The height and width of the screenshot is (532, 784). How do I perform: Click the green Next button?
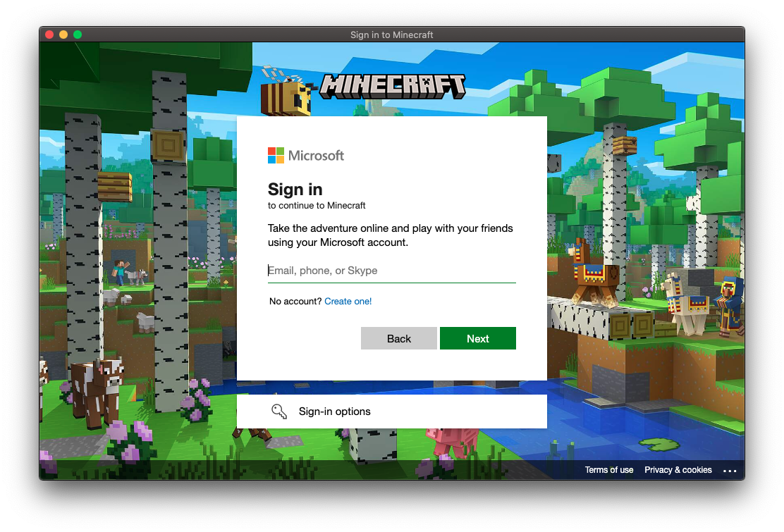click(477, 338)
